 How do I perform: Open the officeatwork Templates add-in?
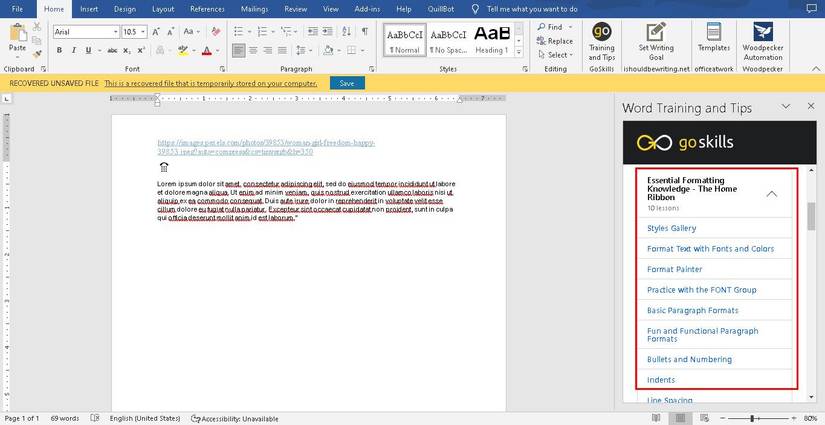pyautogui.click(x=713, y=37)
